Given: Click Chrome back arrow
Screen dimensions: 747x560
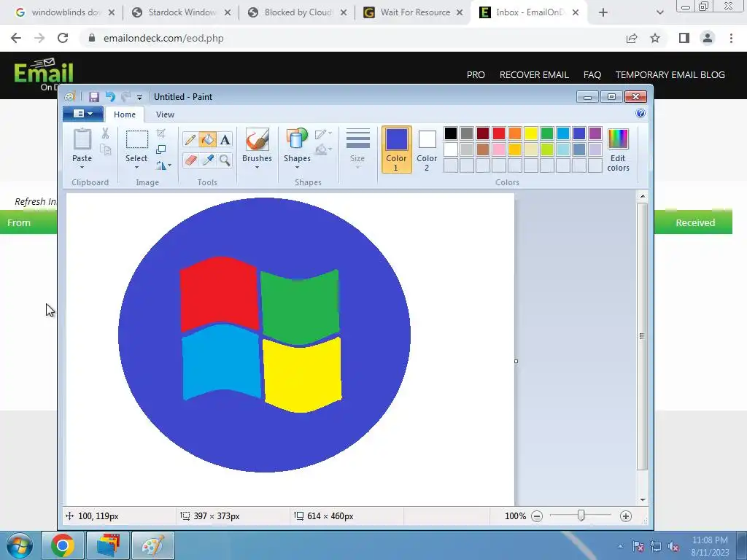Looking at the screenshot, I should pyautogui.click(x=16, y=38).
